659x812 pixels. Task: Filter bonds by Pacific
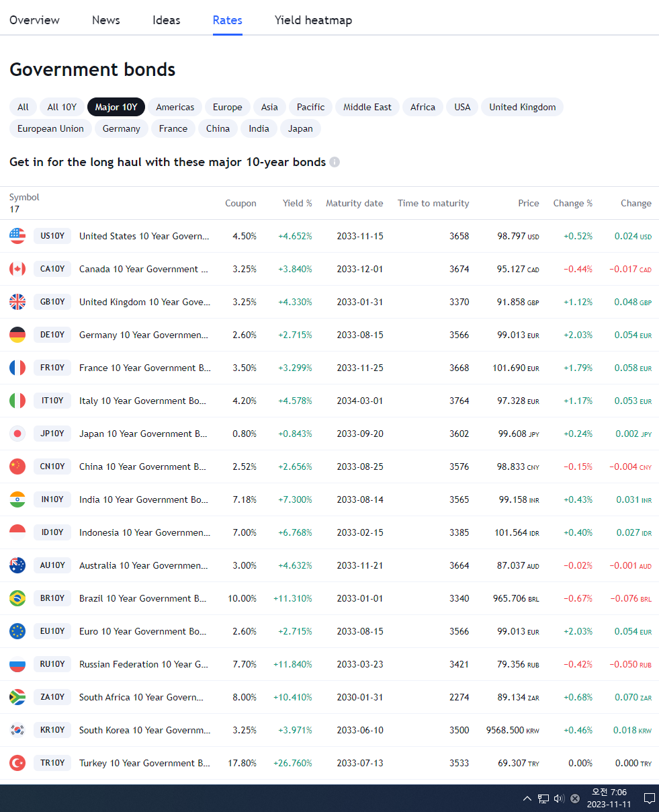click(311, 107)
